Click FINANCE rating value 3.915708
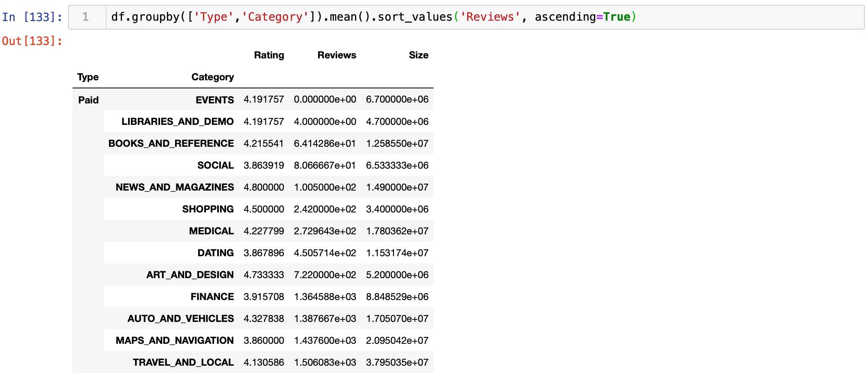The width and height of the screenshot is (868, 373). pos(264,297)
